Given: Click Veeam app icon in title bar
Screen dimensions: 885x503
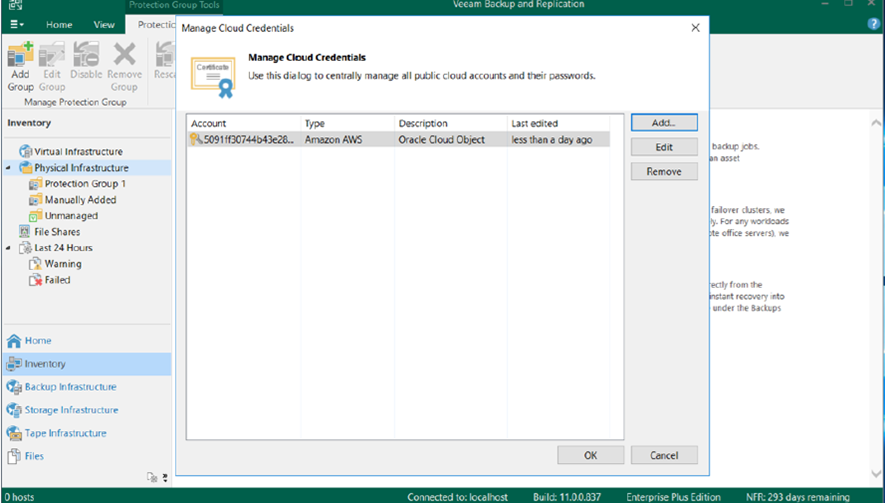Looking at the screenshot, I should click(x=15, y=5).
